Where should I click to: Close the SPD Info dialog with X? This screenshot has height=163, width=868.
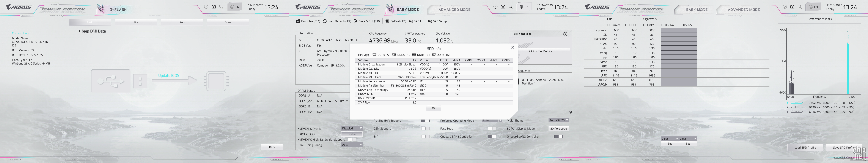513,48
